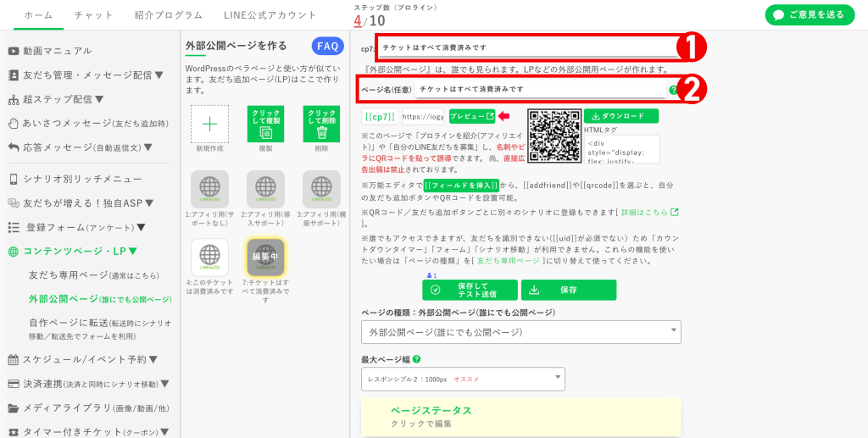Switch to the ホーム tab
The image size is (868, 438).
tap(39, 15)
